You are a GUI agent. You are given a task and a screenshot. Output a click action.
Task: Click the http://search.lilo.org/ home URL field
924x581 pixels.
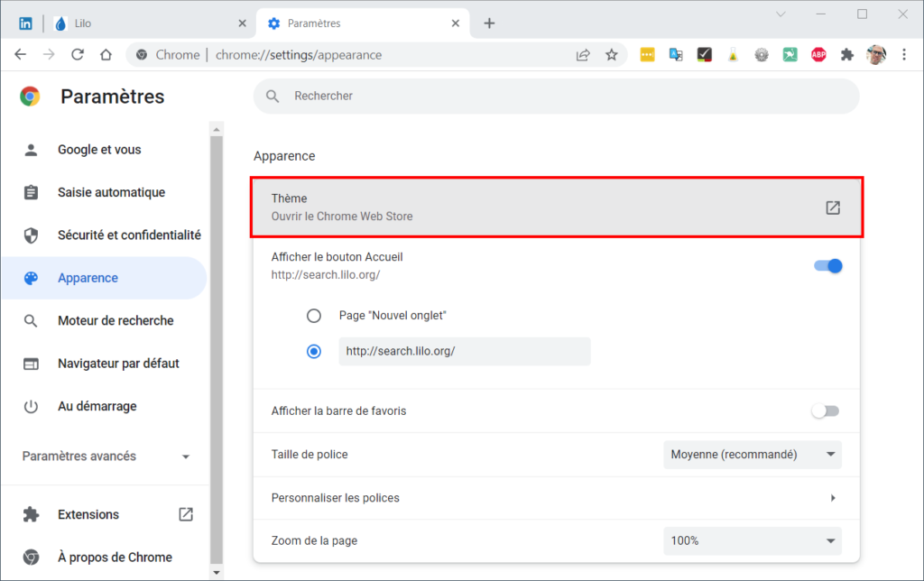pos(465,351)
